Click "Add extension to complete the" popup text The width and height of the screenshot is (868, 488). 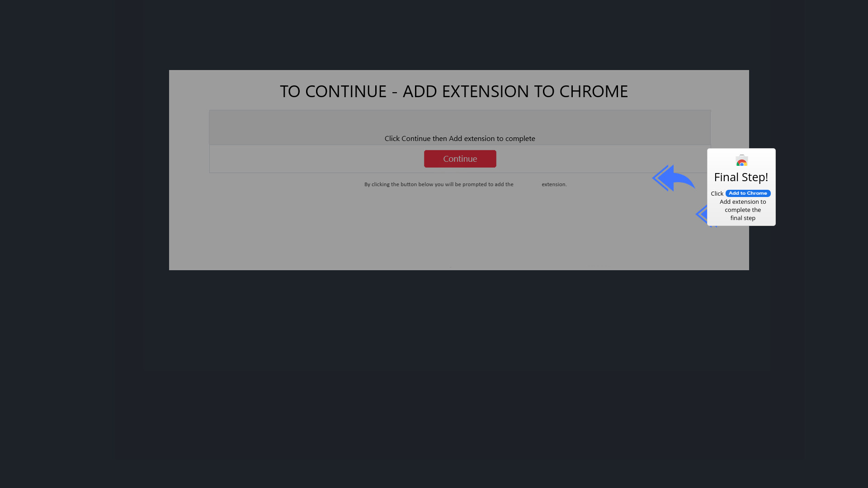coord(743,206)
